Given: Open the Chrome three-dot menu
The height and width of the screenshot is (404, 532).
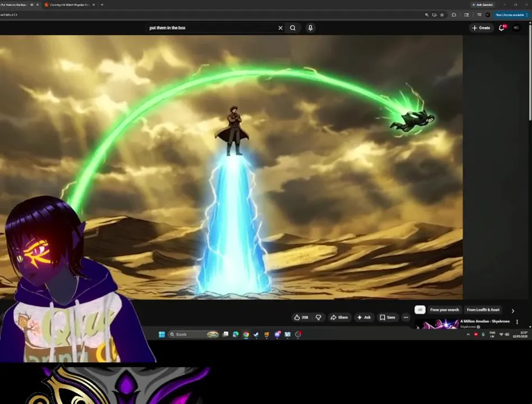Looking at the screenshot, I should 526,15.
